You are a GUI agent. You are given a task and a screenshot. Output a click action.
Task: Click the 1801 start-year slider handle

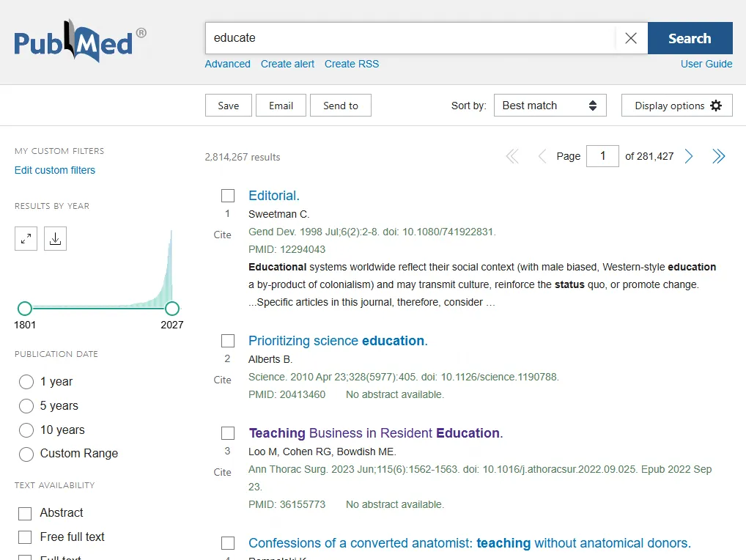[25, 309]
